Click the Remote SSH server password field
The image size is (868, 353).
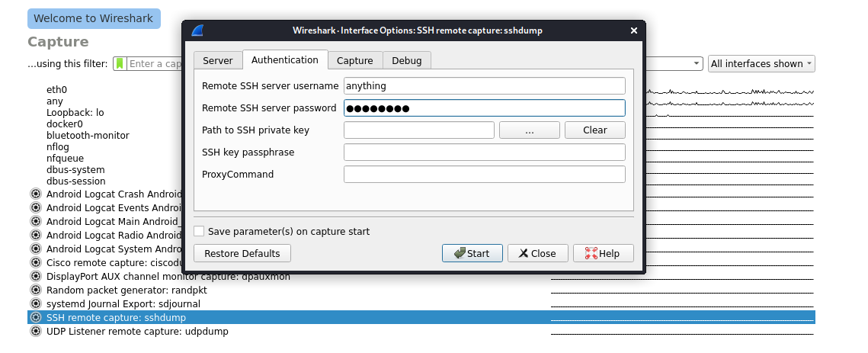pos(485,108)
